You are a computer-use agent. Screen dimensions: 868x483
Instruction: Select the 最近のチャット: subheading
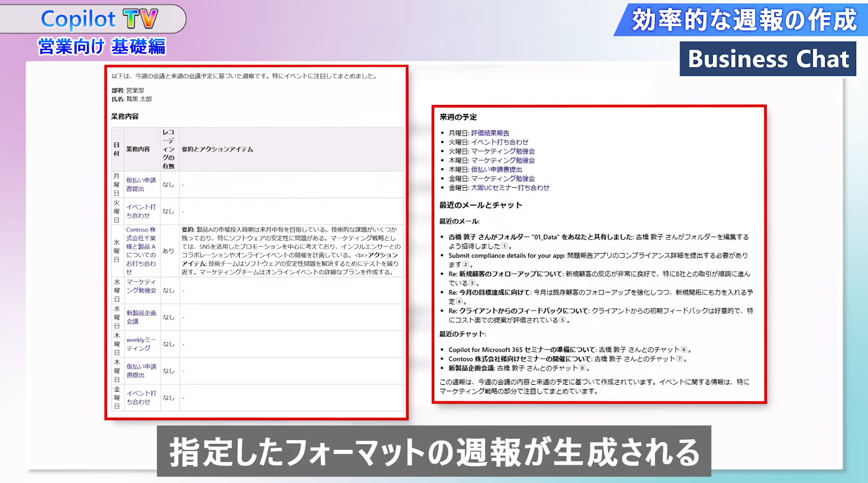tap(463, 334)
